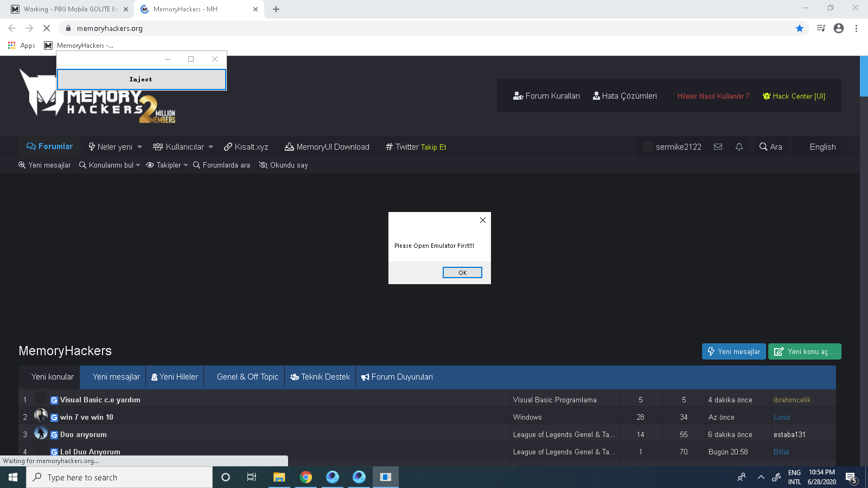Open Forum Kuralları link
Viewport: 868px width, 488px height.
point(546,96)
